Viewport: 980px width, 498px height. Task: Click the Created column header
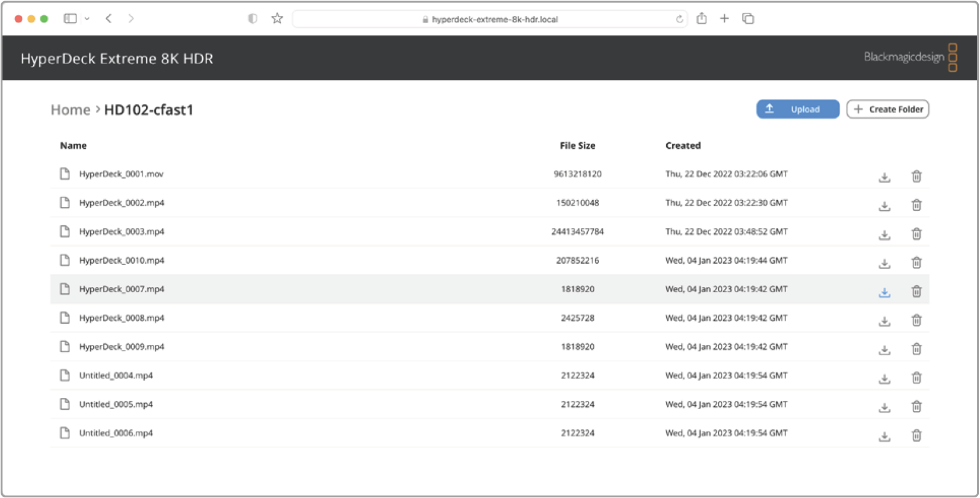683,145
